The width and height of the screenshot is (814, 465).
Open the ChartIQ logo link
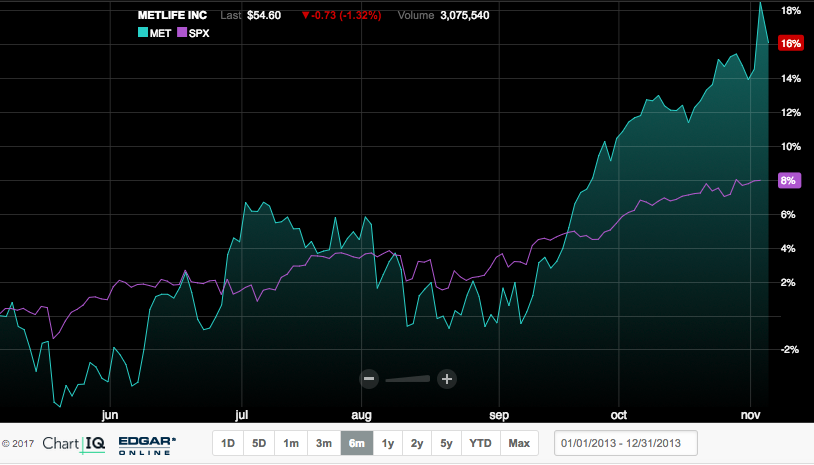(74, 444)
